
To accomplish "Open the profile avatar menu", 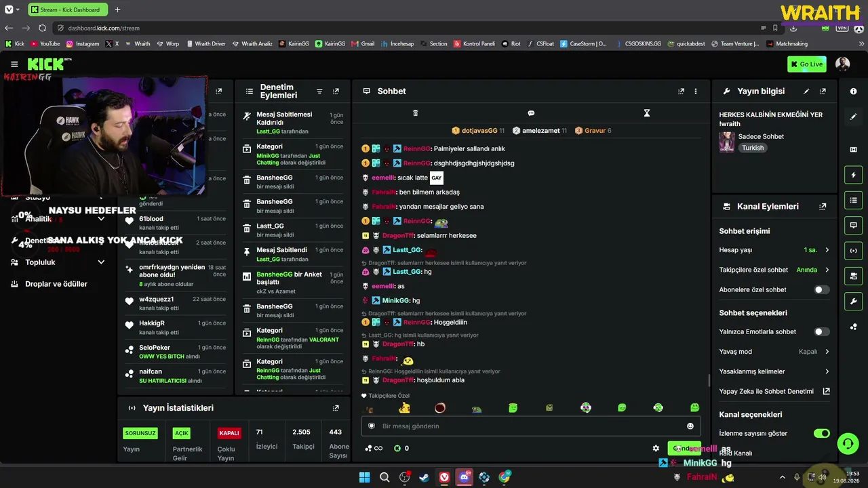I will pos(843,64).
